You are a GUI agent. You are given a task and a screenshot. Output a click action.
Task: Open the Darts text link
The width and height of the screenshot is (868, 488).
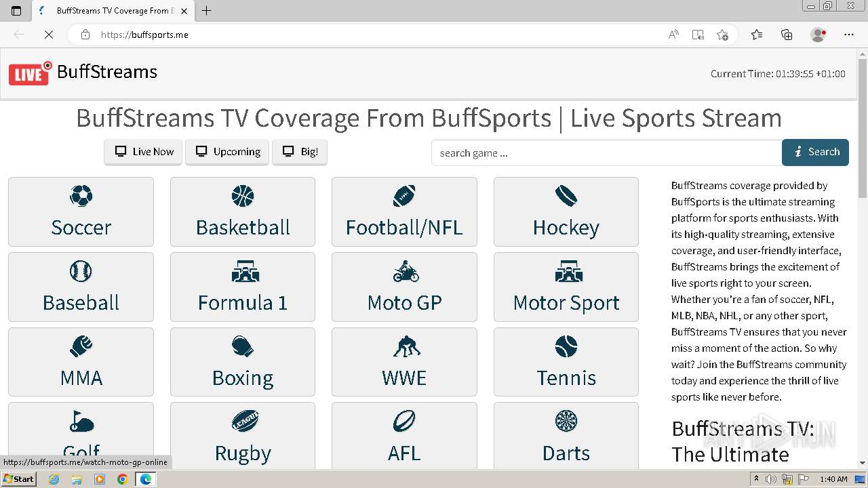click(566, 453)
